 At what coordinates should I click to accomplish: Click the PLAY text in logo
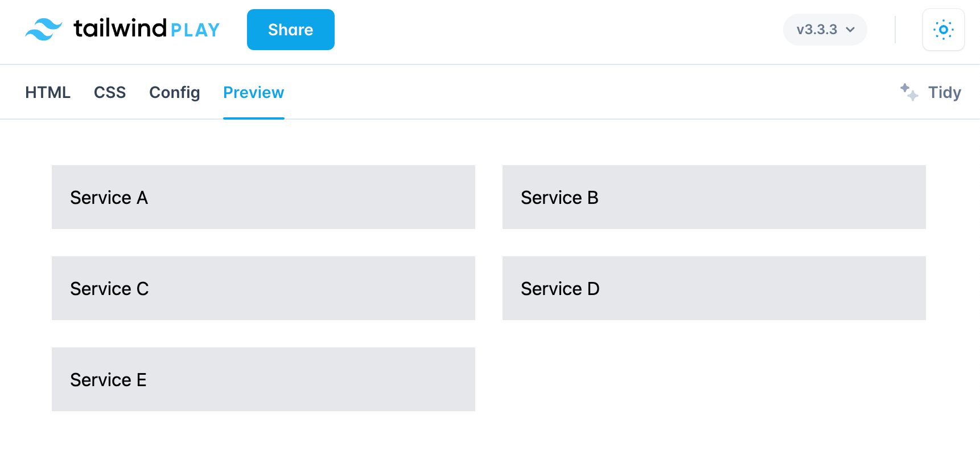(x=195, y=30)
